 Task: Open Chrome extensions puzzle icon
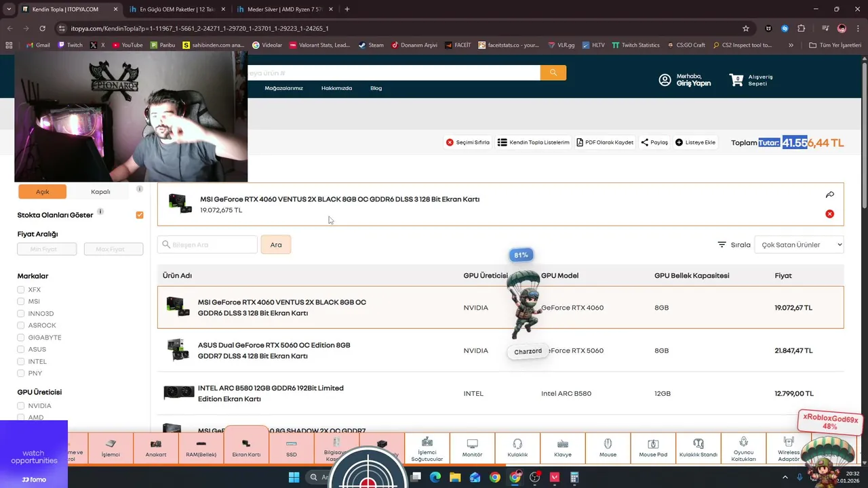point(802,28)
